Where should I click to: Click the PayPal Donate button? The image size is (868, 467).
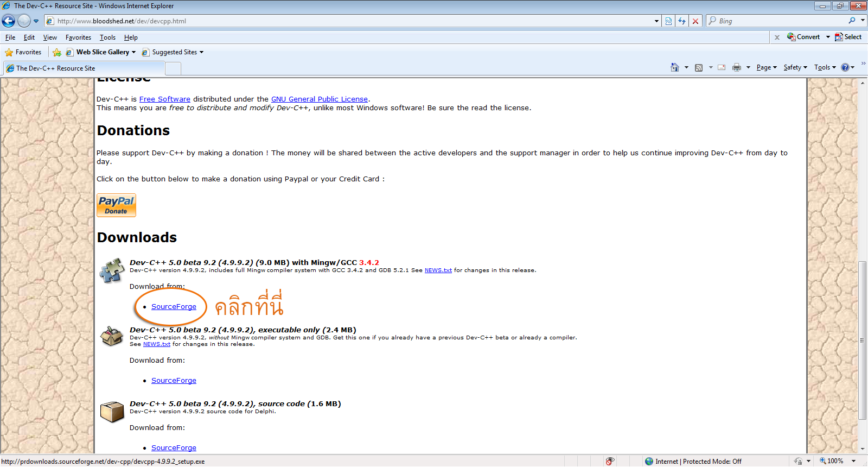pyautogui.click(x=116, y=205)
